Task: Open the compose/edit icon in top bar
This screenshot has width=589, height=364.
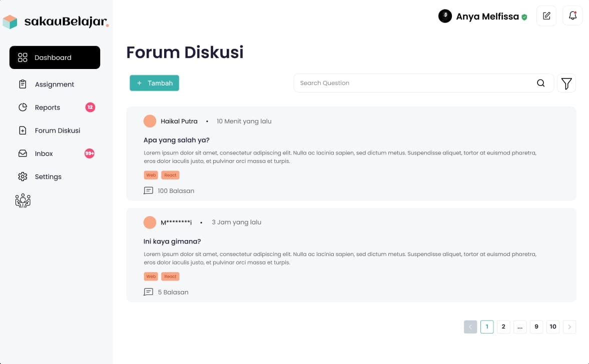Action: coord(546,15)
